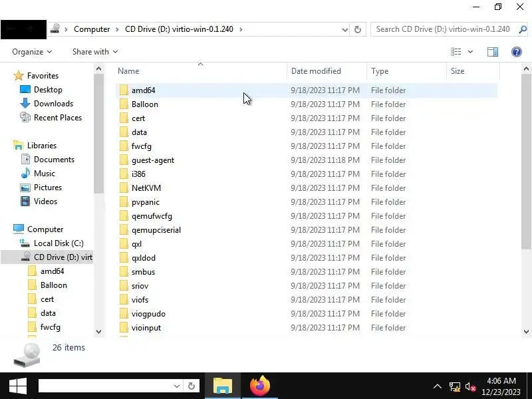Select the sriov folder name

click(140, 286)
